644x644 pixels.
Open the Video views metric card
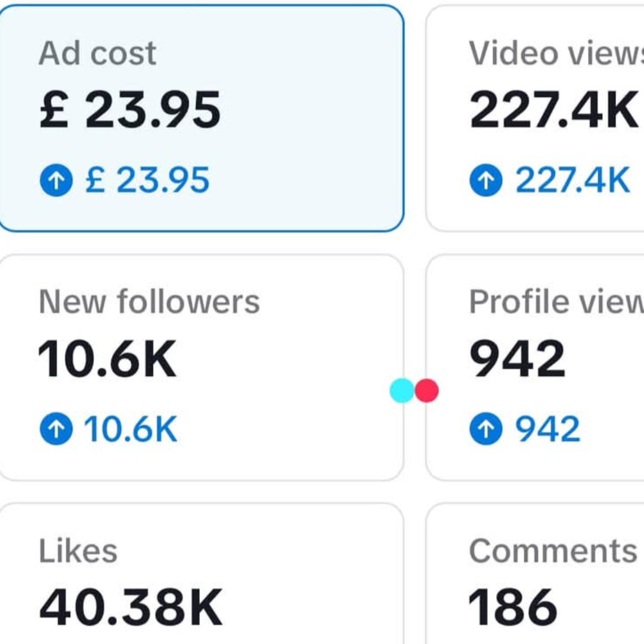(535, 118)
